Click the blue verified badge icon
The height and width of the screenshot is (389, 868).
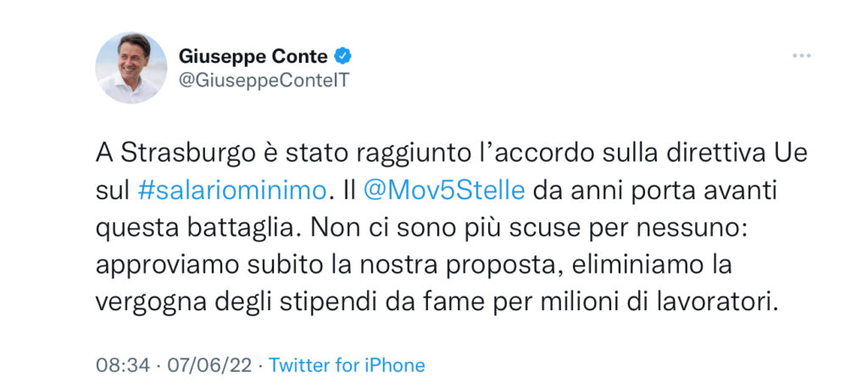pyautogui.click(x=342, y=55)
